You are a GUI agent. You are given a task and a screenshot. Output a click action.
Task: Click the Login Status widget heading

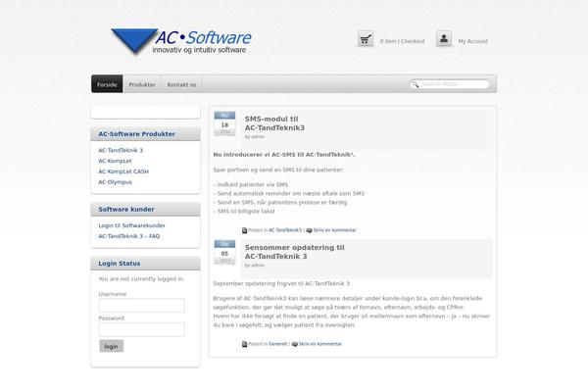point(120,264)
